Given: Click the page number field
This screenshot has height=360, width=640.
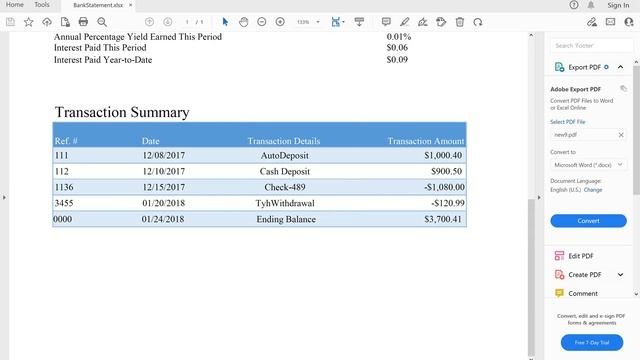Looking at the screenshot, I should (x=187, y=22).
